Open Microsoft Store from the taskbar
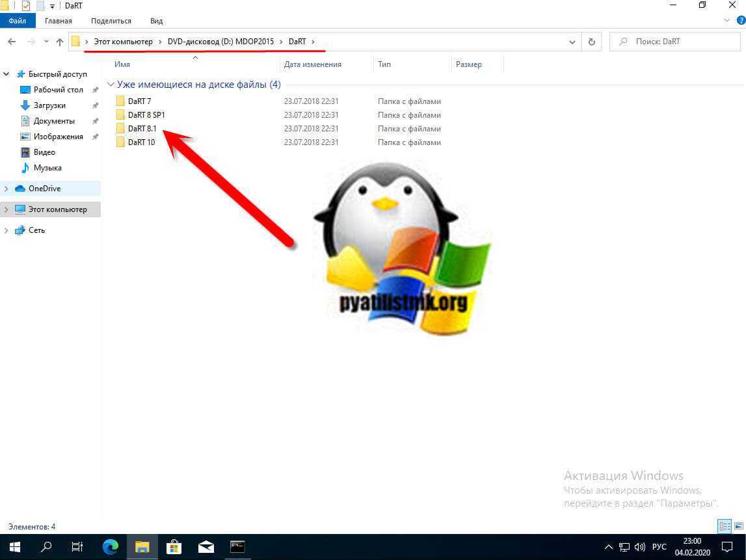746x560 pixels. coord(174,547)
